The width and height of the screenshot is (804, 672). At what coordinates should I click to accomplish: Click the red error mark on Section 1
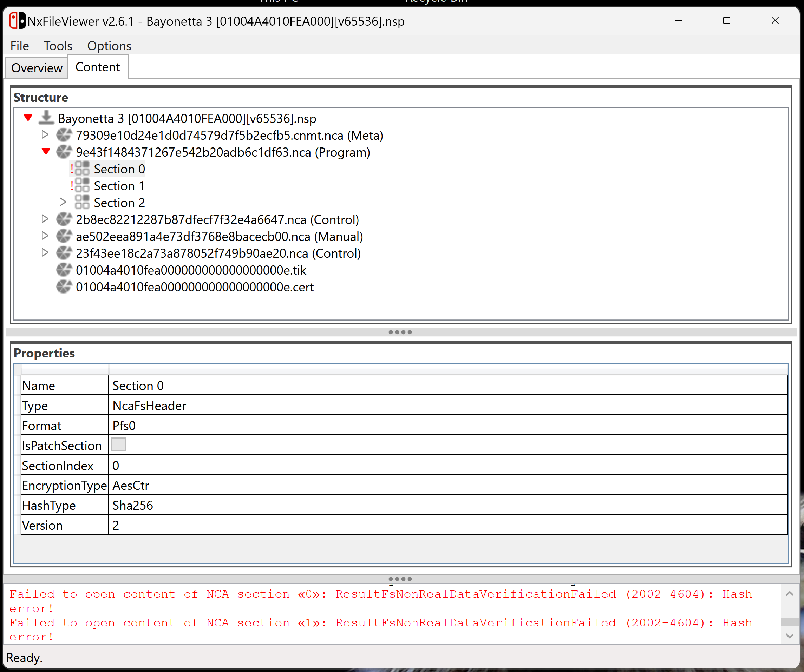click(72, 186)
